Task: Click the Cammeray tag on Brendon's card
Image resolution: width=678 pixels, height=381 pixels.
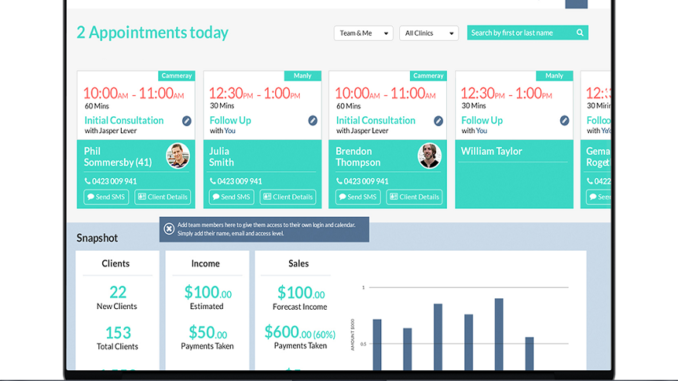Action: [428, 76]
